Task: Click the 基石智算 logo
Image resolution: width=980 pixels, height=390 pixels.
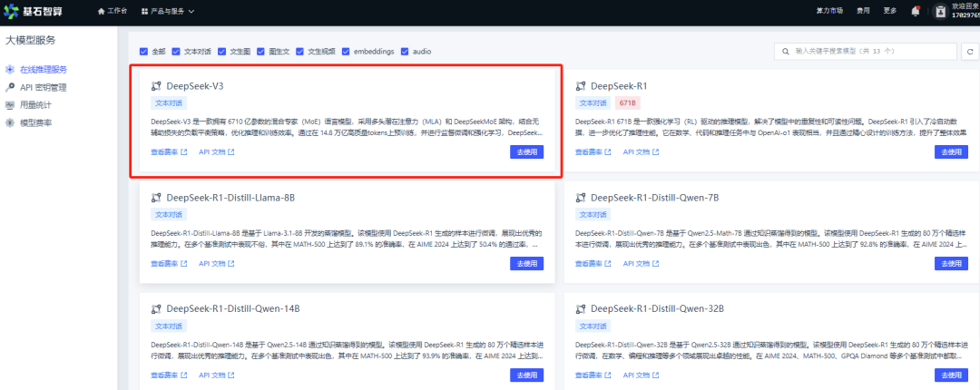Action: tap(33, 11)
